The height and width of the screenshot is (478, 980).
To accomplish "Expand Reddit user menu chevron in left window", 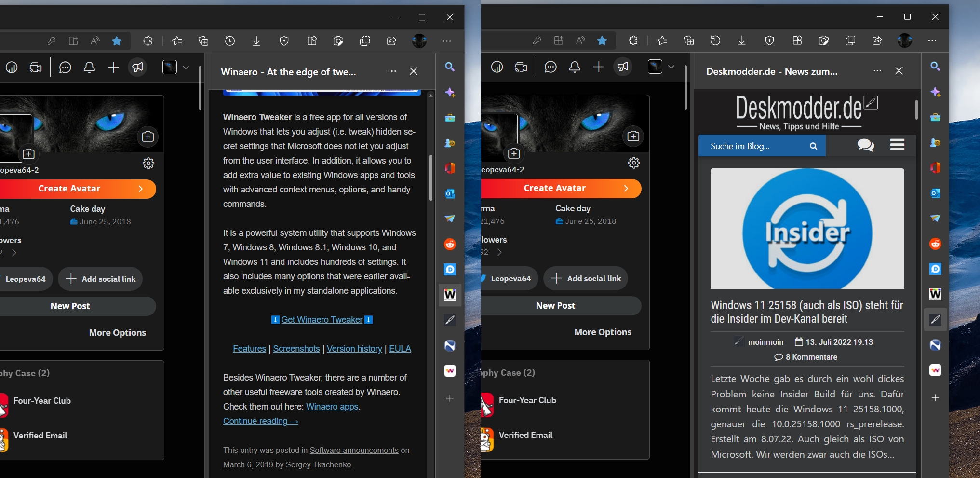I will tap(186, 67).
